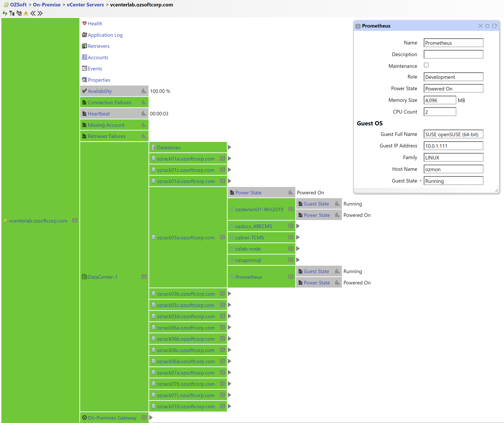Click the red retriever tool icon in toolbar
The height and width of the screenshot is (423, 504).
[19, 13]
